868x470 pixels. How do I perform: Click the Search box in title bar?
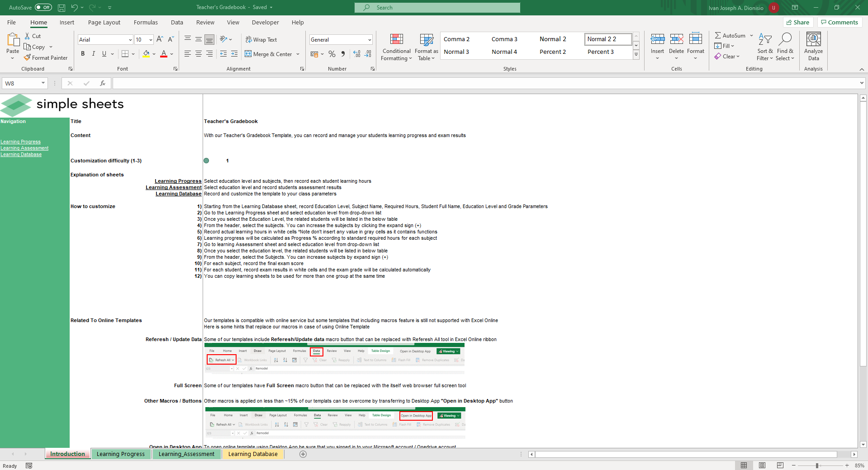(437, 8)
